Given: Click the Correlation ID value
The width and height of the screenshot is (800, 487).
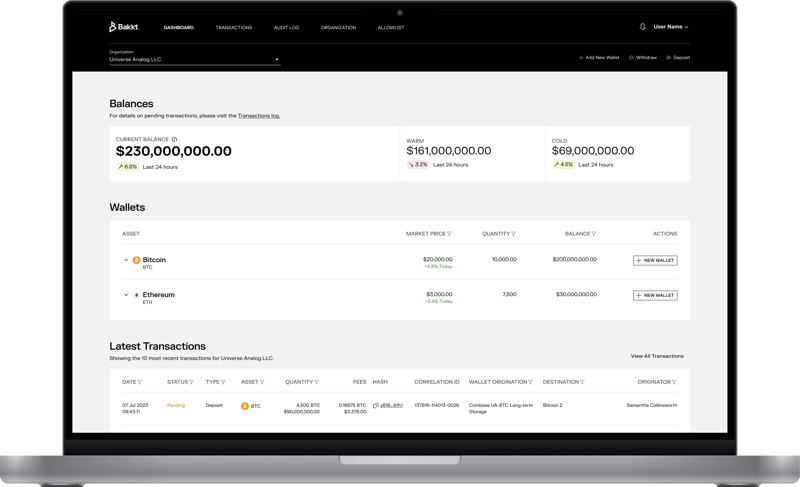Looking at the screenshot, I should coord(437,405).
